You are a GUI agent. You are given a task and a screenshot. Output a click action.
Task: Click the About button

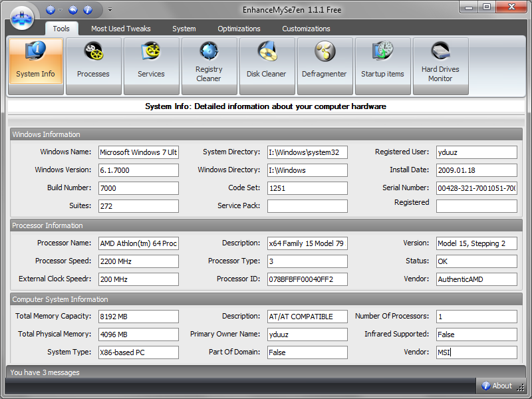tap(497, 385)
